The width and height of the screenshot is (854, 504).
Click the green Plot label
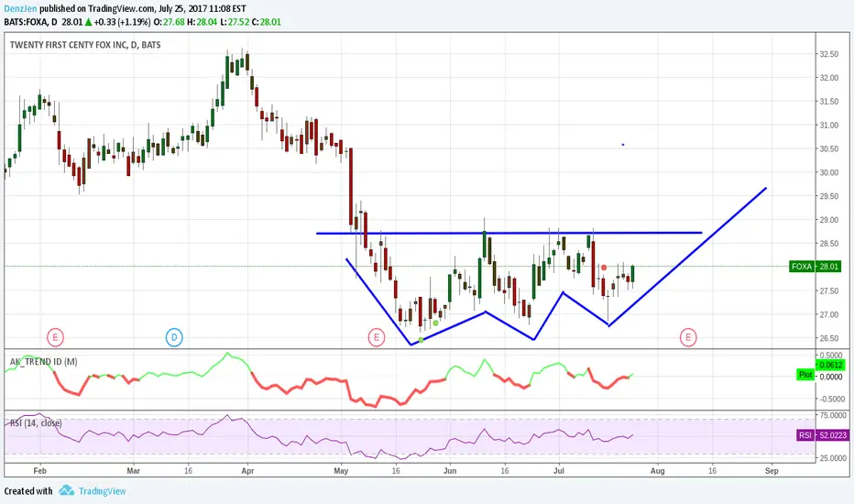(x=805, y=374)
